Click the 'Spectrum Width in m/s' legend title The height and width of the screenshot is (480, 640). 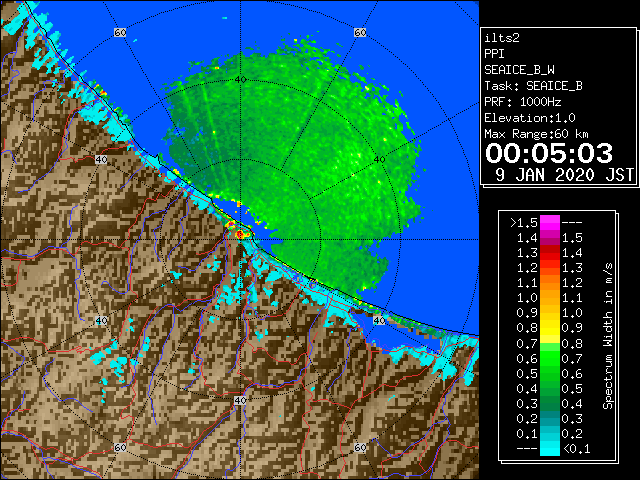(x=608, y=336)
